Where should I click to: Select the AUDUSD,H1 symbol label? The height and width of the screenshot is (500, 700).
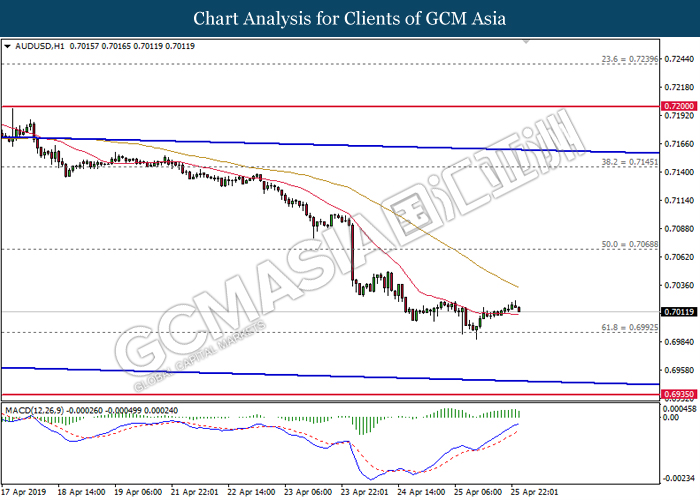[39, 46]
